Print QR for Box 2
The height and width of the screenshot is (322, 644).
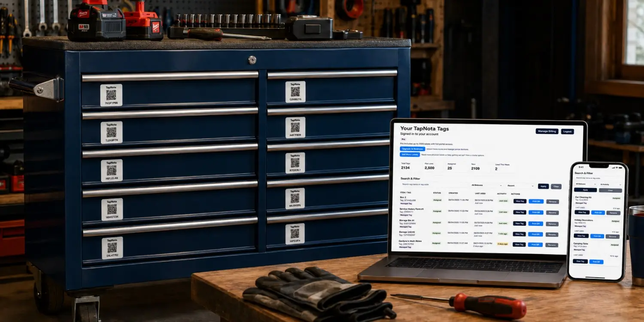click(x=536, y=201)
